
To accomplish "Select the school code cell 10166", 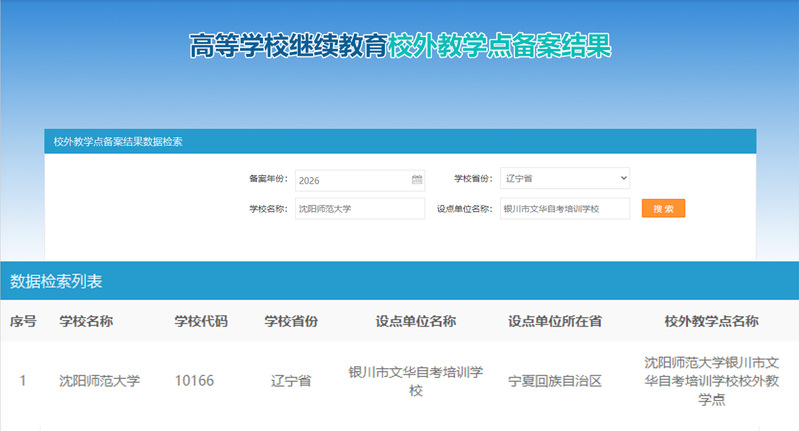I will pos(194,381).
